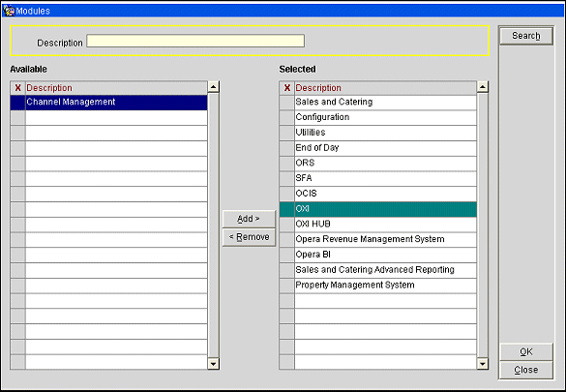Mark checkbox cell beside Opera BI
The height and width of the screenshot is (392, 566).
tap(287, 255)
